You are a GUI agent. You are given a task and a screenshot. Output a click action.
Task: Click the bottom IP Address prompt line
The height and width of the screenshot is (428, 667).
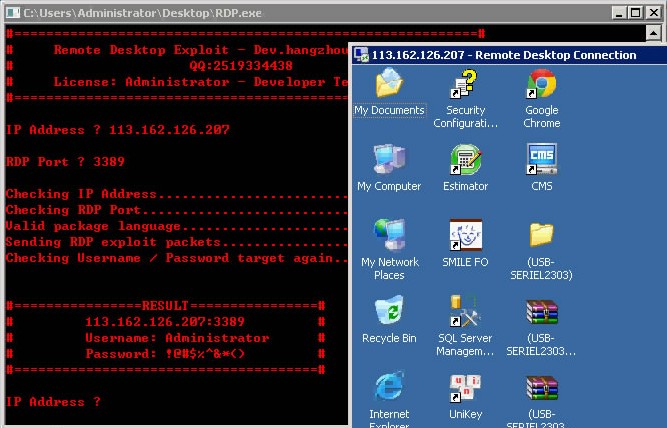pos(54,402)
